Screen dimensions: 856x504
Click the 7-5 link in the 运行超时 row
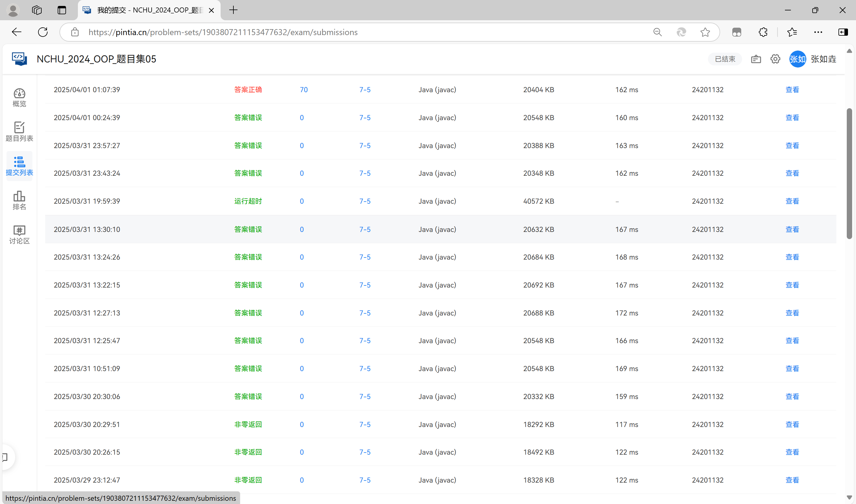[x=365, y=201]
